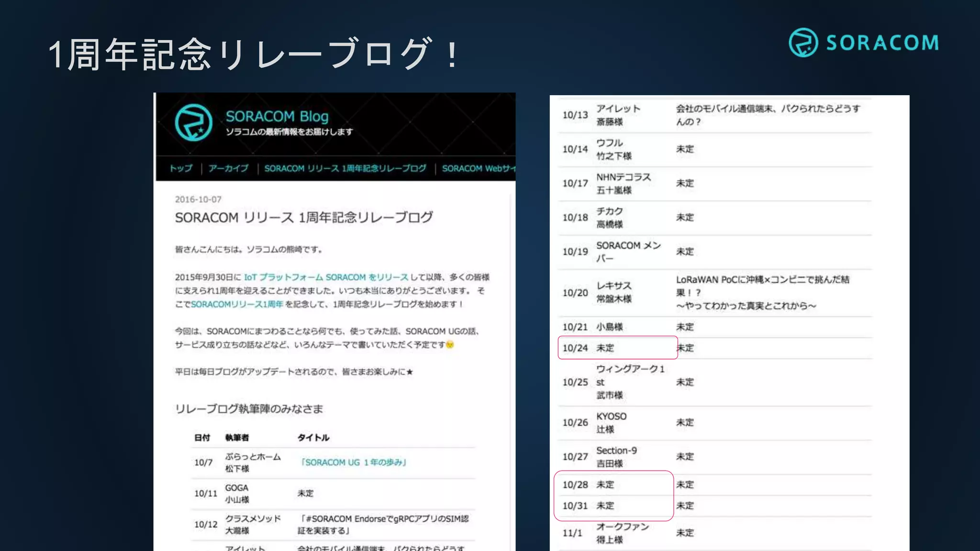Click the 10/14 date cell
Image resolution: width=980 pixels, height=551 pixels.
pos(575,149)
